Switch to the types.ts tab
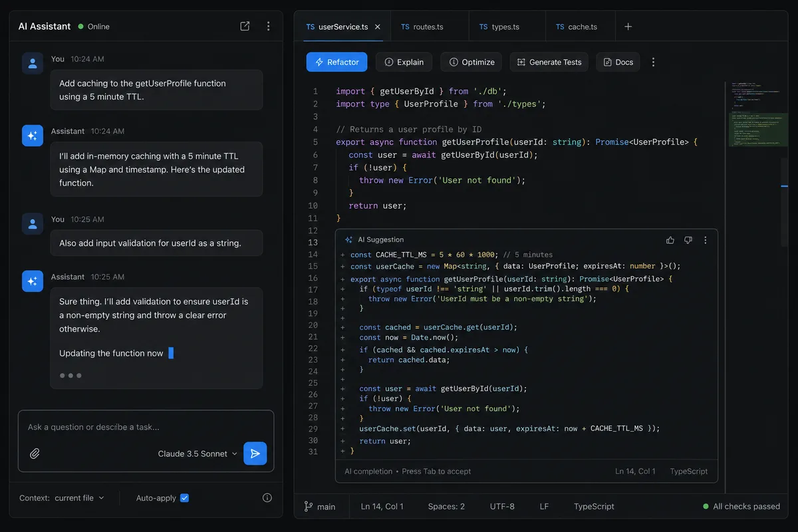 pyautogui.click(x=507, y=27)
